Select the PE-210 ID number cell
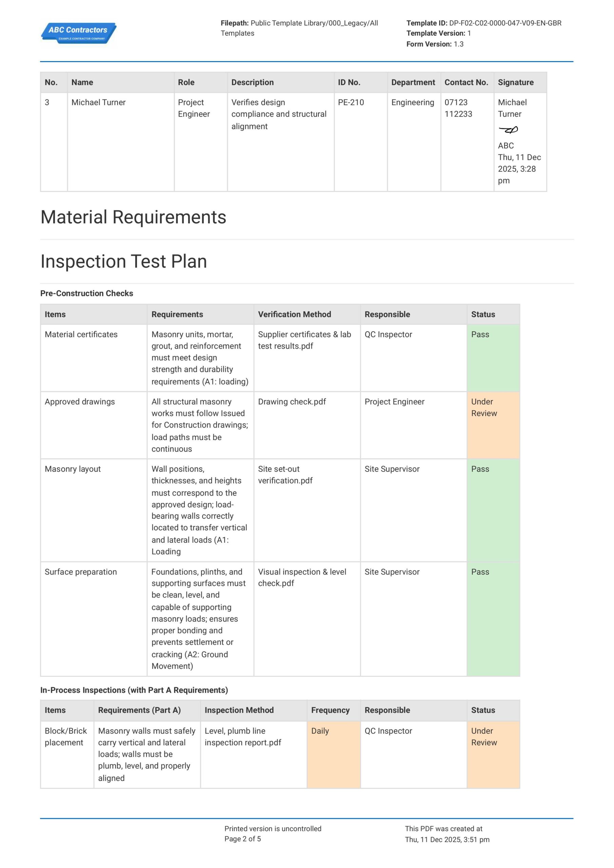The width and height of the screenshot is (614, 868). 351,102
